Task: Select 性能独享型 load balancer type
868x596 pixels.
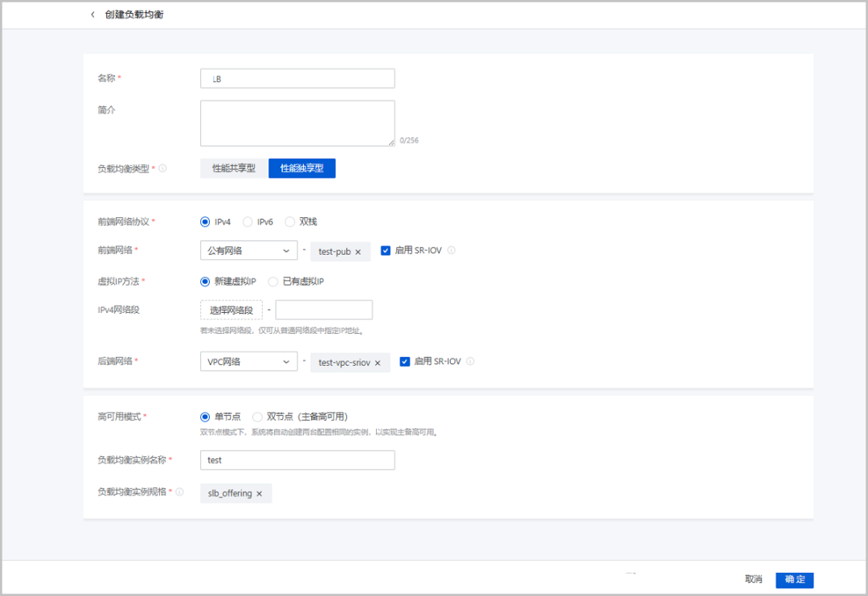Action: (x=301, y=168)
